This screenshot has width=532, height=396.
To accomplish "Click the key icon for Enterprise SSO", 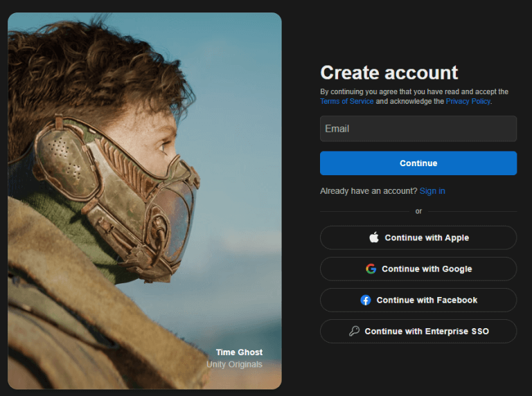I will pyautogui.click(x=354, y=331).
